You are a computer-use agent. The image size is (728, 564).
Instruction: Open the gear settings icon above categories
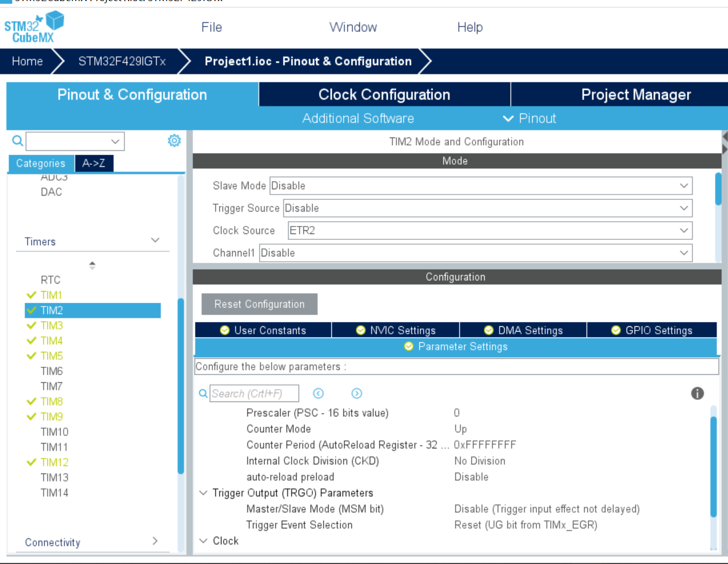[174, 141]
